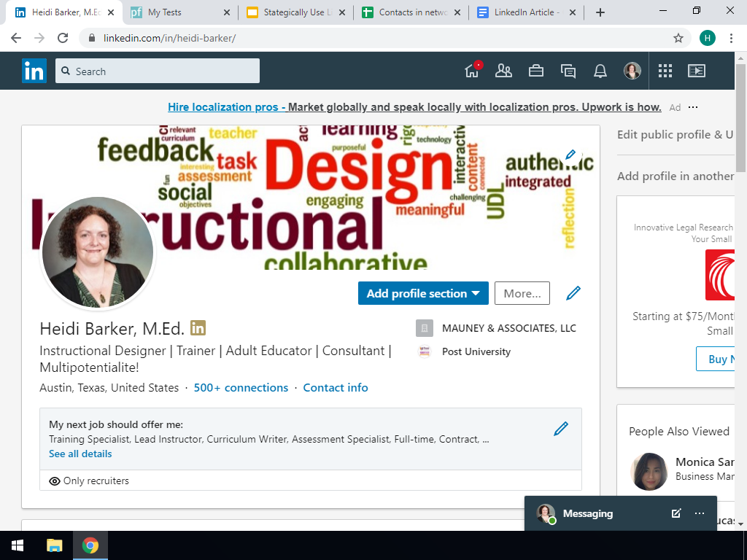The width and height of the screenshot is (747, 560).
Task: Go to the Home feed icon
Action: click(x=472, y=71)
